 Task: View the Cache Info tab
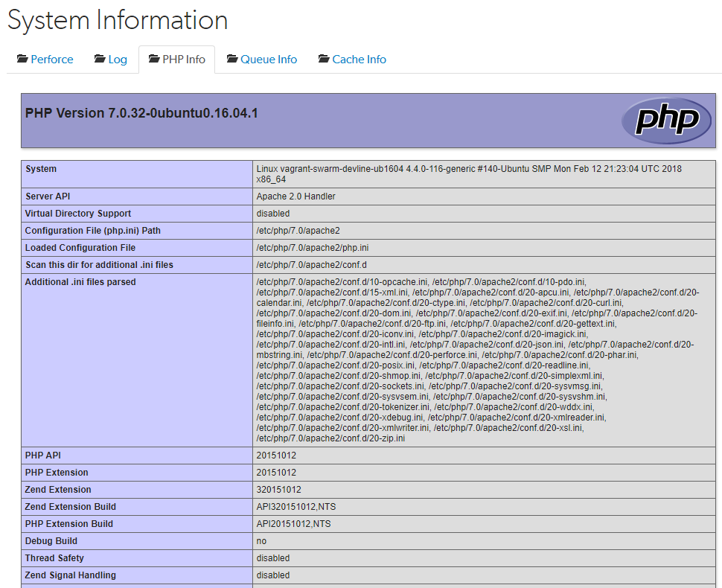[x=358, y=59]
